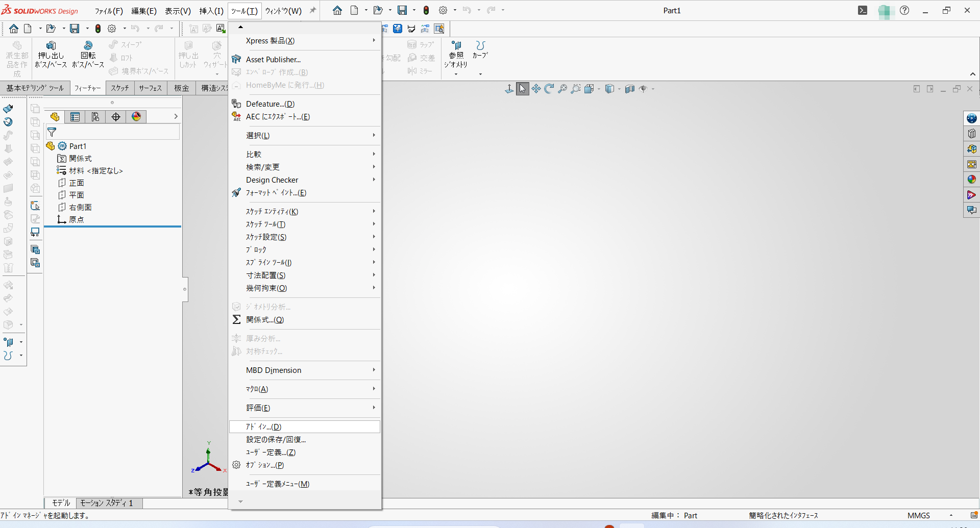Switch to the 基本モデリング ツール tab

pyautogui.click(x=35, y=88)
